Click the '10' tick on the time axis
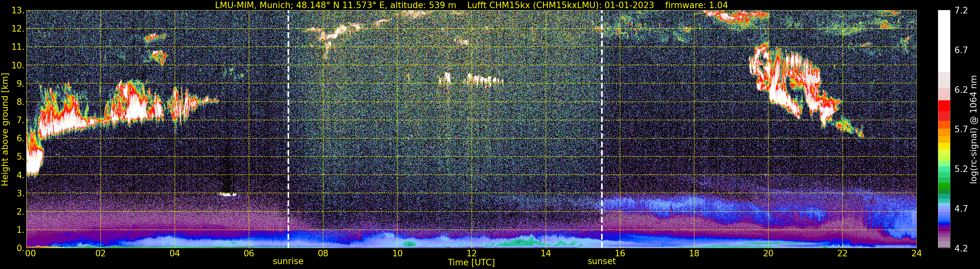 point(397,253)
